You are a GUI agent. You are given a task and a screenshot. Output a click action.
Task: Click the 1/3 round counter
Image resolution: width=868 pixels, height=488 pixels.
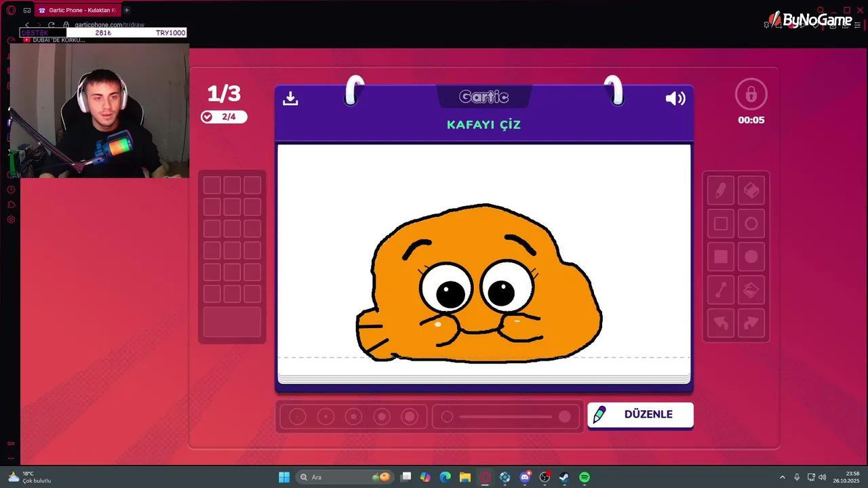pos(224,94)
